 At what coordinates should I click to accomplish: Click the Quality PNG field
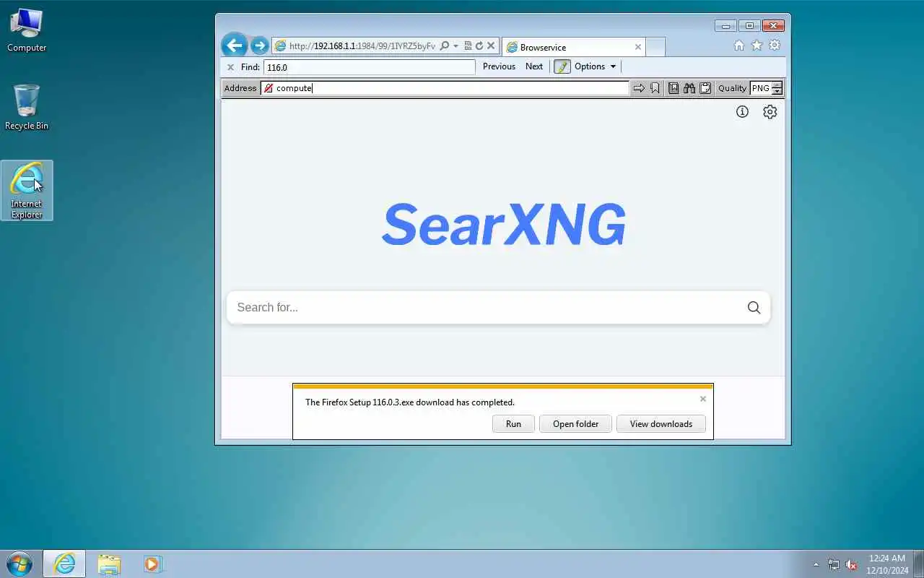click(760, 88)
